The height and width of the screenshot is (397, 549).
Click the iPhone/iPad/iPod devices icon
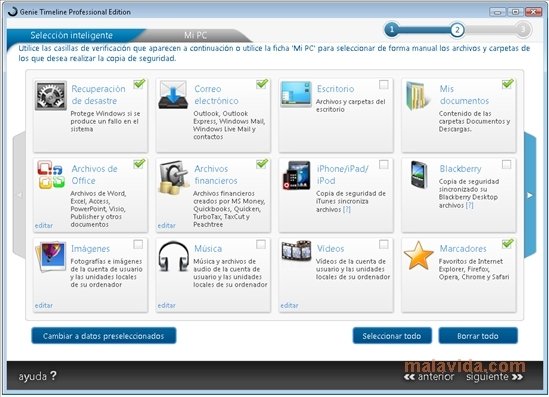(297, 175)
